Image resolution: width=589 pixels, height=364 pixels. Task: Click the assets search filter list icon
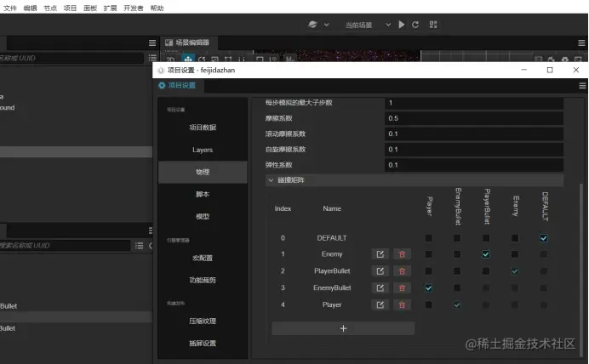tap(139, 246)
